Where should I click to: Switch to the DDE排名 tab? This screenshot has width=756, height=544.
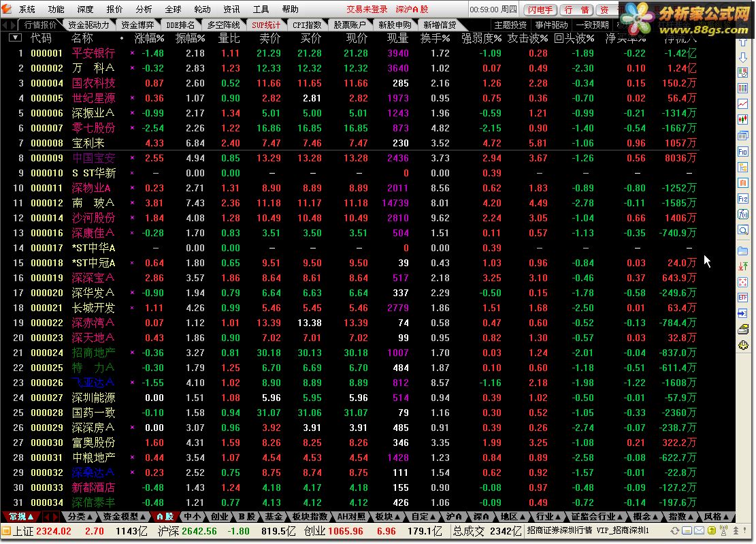pyautogui.click(x=181, y=25)
